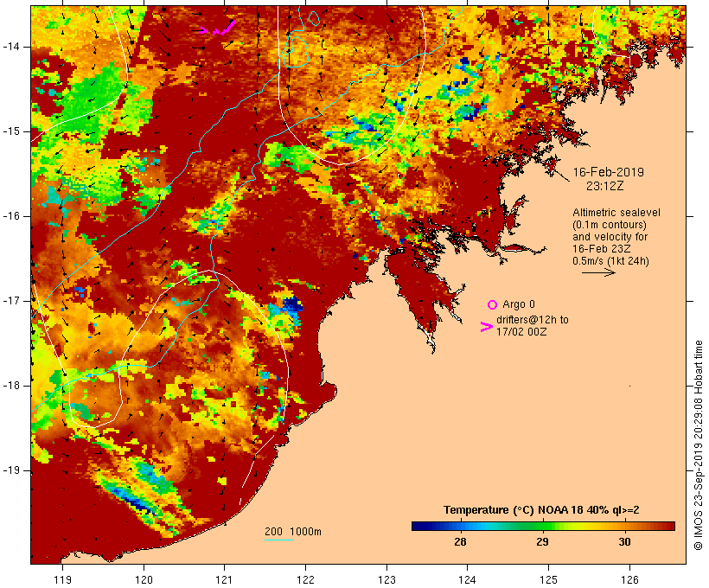Click the latitude label '-18'
The width and height of the screenshot is (709, 588).
10,386
